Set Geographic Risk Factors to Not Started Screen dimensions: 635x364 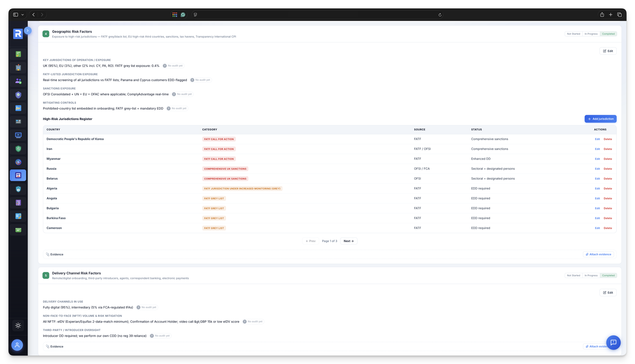pos(573,34)
